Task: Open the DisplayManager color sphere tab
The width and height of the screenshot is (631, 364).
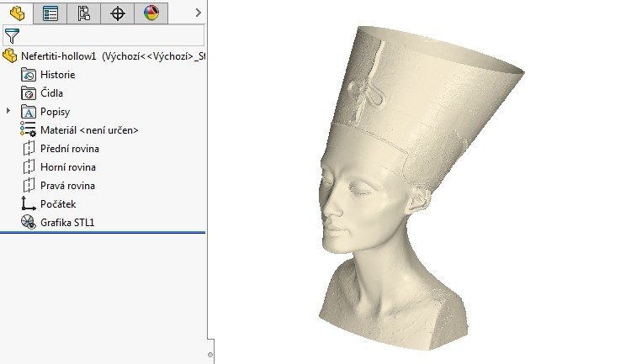Action: [x=151, y=13]
